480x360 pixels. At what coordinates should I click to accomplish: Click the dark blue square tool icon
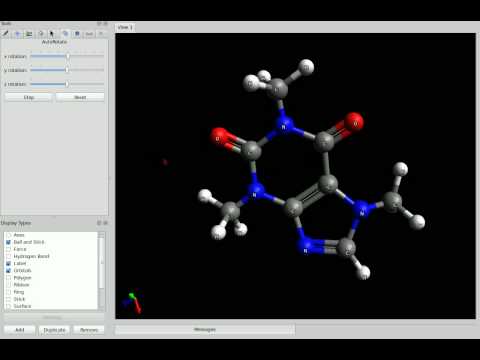pos(77,34)
